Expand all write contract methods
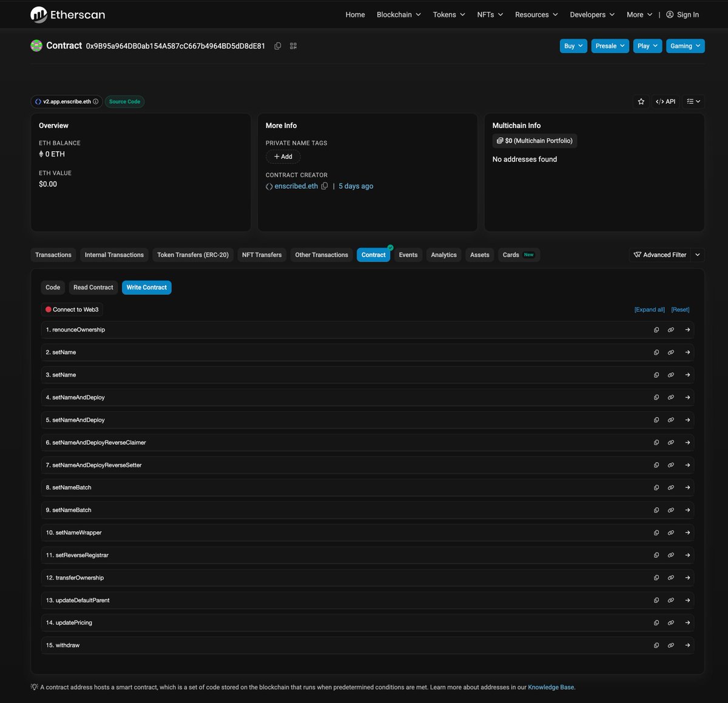The width and height of the screenshot is (728, 703). [x=649, y=310]
